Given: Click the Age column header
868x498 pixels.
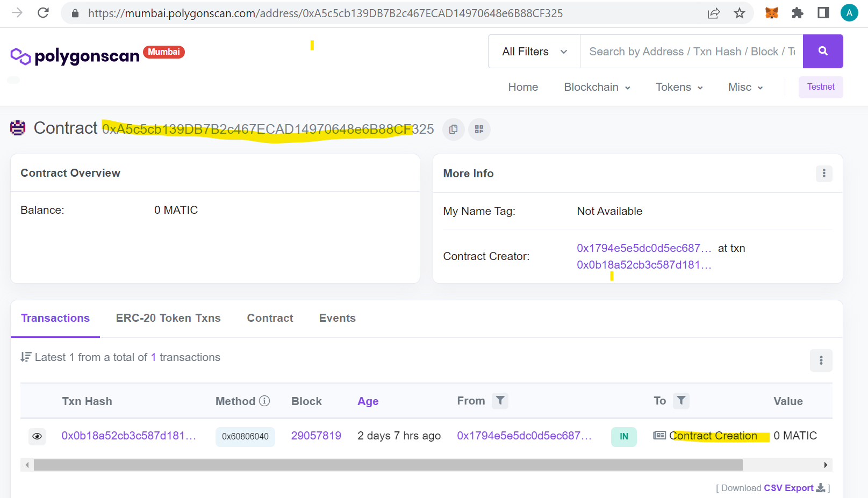Looking at the screenshot, I should coord(368,401).
